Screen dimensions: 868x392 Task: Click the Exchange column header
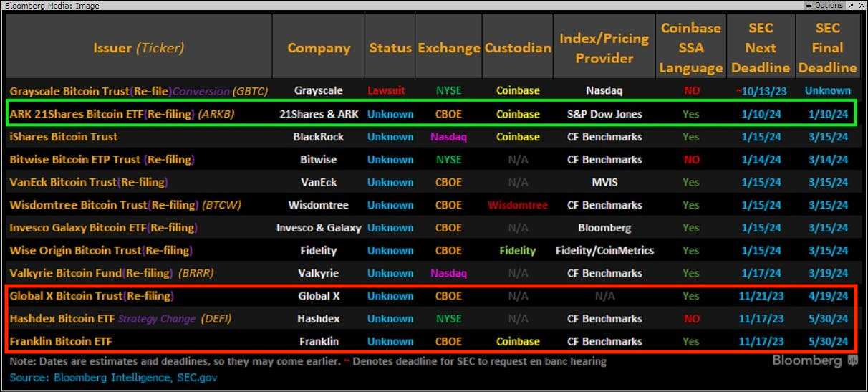449,48
